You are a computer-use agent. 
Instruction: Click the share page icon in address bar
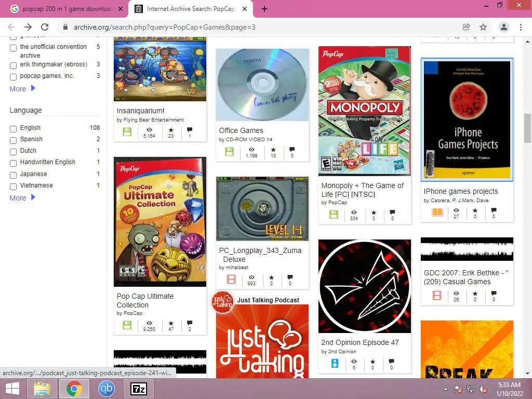click(467, 27)
